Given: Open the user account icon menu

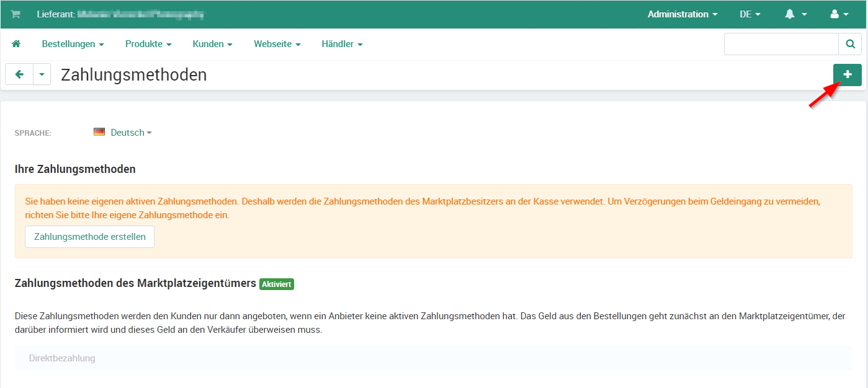Looking at the screenshot, I should [839, 14].
